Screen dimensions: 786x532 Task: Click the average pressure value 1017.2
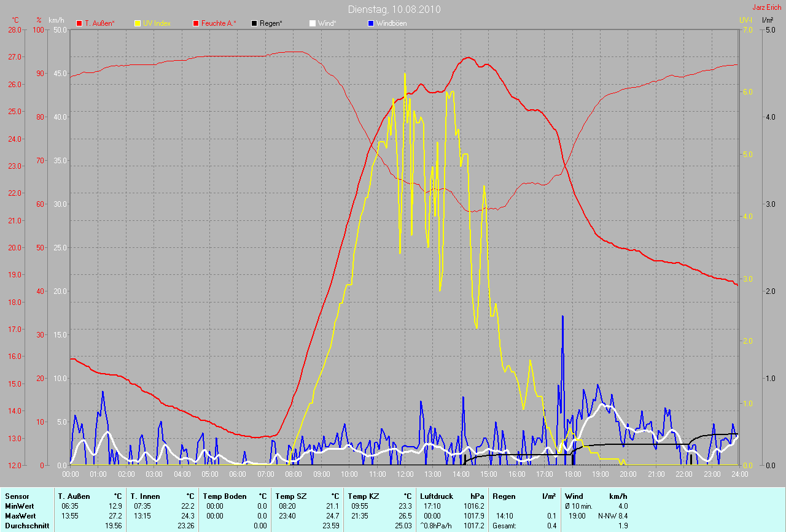coord(473,526)
